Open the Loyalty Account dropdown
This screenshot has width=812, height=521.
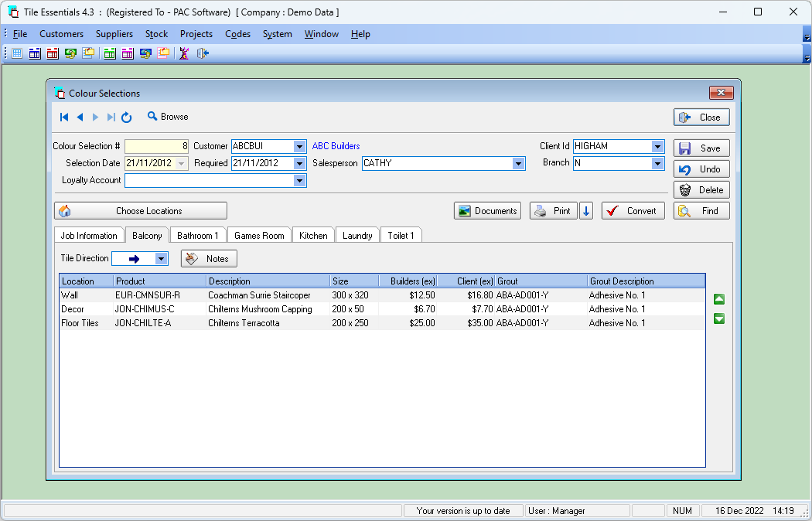299,181
